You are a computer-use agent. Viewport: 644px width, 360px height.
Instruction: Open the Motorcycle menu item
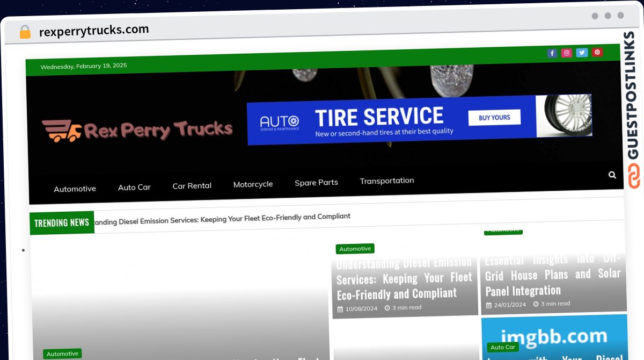tap(253, 184)
